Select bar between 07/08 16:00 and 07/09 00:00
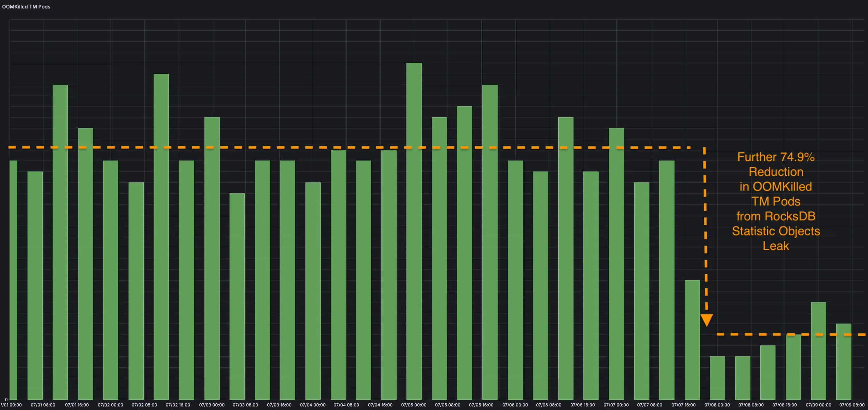Screen dimensions: 868x410 [793, 367]
